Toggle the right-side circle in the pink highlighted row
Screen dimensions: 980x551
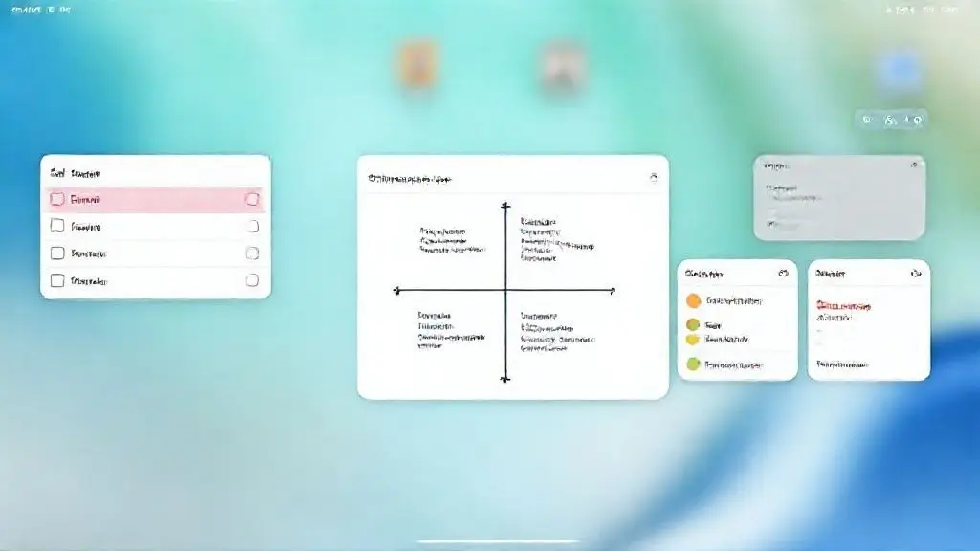coord(253,200)
